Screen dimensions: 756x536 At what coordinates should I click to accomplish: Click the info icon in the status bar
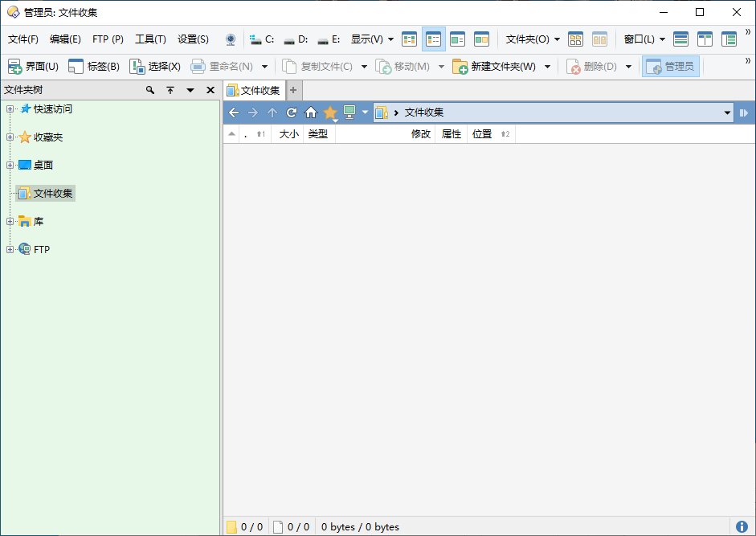point(743,526)
